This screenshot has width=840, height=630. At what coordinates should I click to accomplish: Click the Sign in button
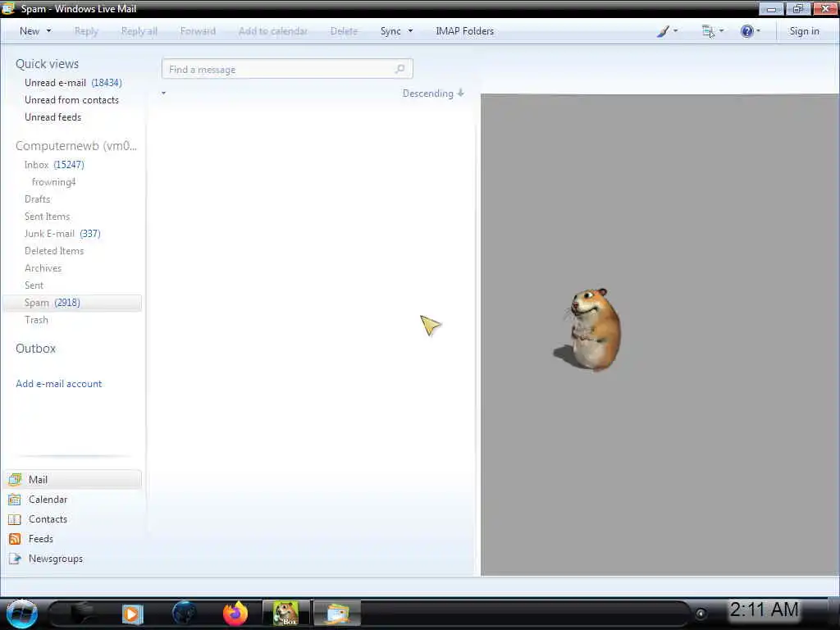[x=804, y=31]
